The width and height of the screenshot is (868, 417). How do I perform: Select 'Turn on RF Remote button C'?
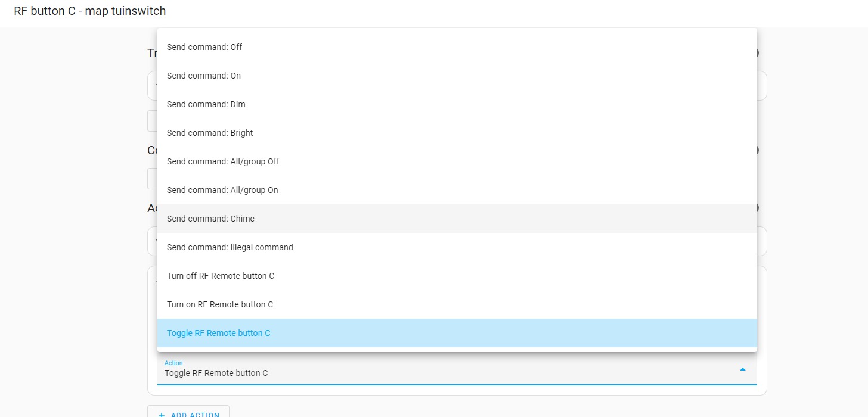[220, 304]
